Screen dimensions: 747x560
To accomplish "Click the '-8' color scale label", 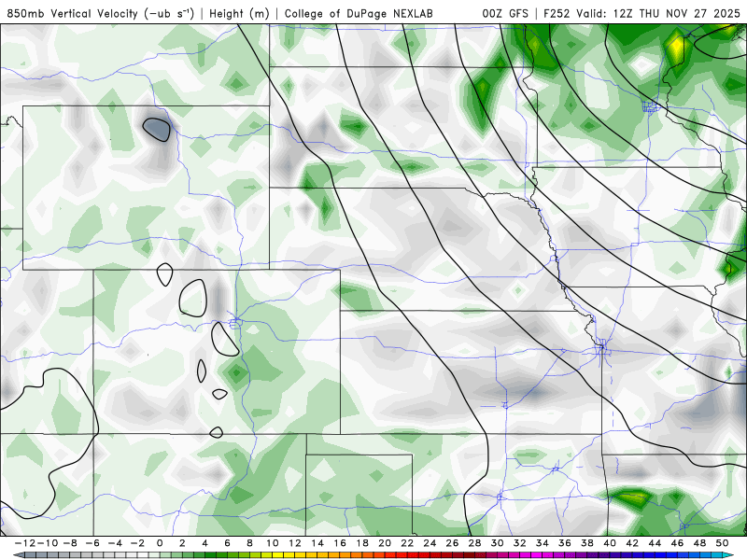I will click(70, 543).
